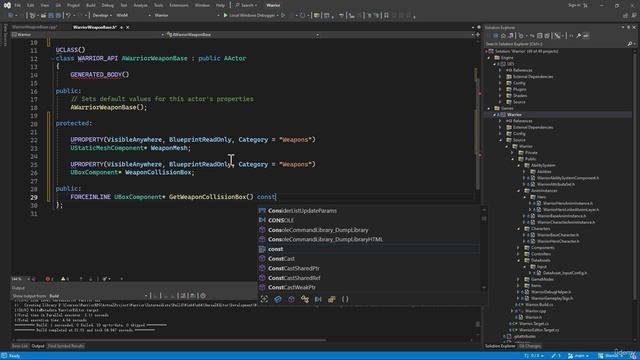Image resolution: width=640 pixels, height=360 pixels.
Task: Click the pending changes pencil in status bar
Action: pos(553,356)
